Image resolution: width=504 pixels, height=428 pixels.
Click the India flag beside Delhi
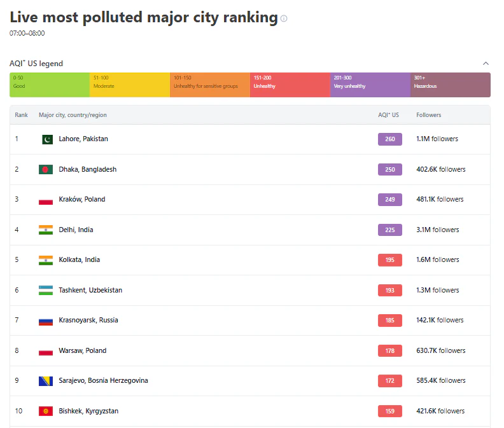[46, 230]
